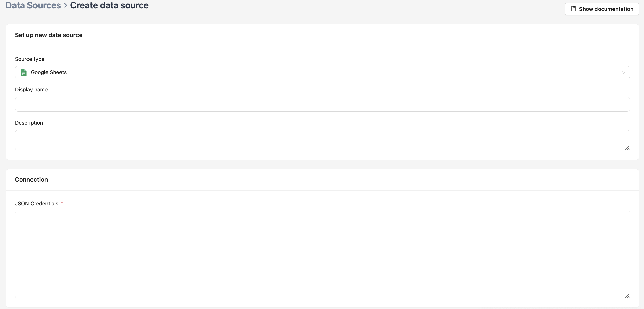Click the red required asterisk
644x309 pixels.
point(62,203)
